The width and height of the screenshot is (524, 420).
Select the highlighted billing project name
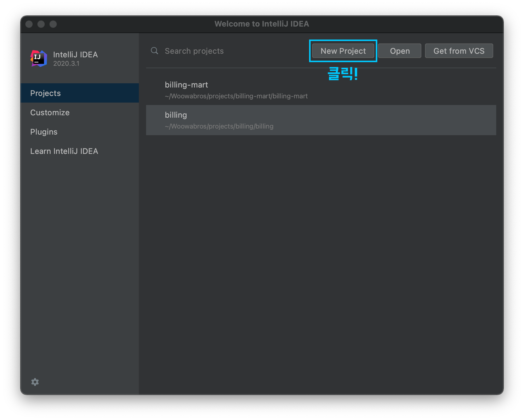click(176, 115)
